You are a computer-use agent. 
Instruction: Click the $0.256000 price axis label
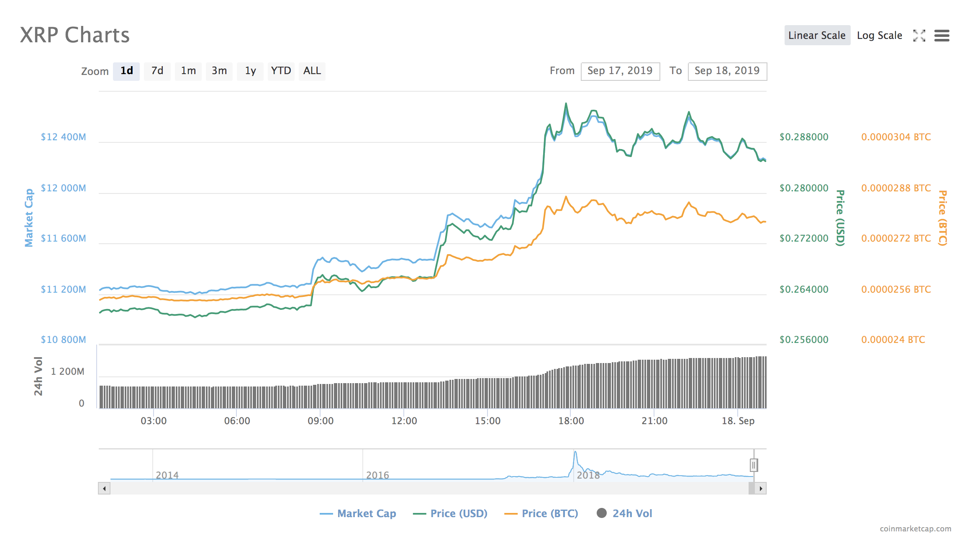804,340
